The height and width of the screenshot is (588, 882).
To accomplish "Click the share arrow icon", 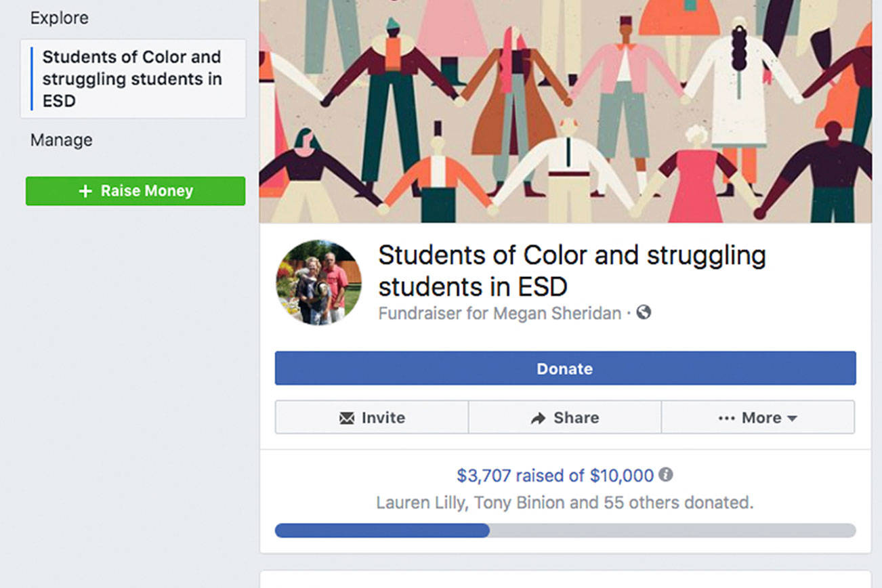I will [x=538, y=418].
